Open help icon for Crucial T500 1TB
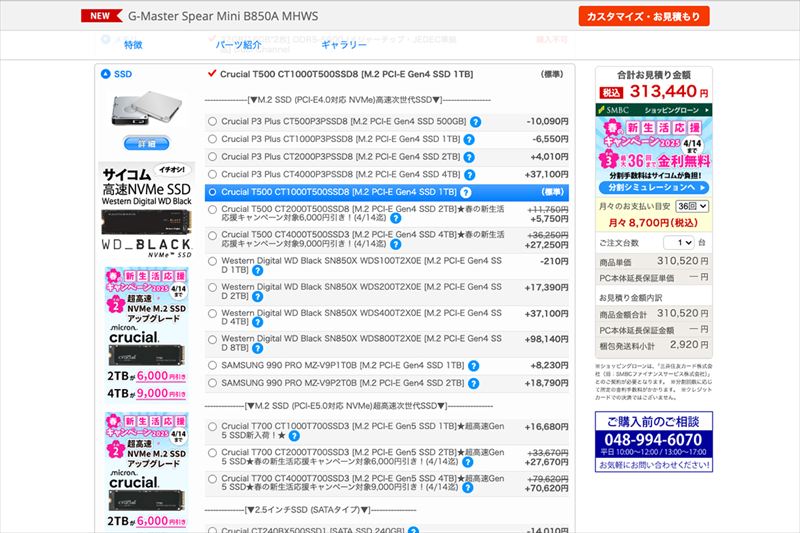This screenshot has width=800, height=533. 465,192
